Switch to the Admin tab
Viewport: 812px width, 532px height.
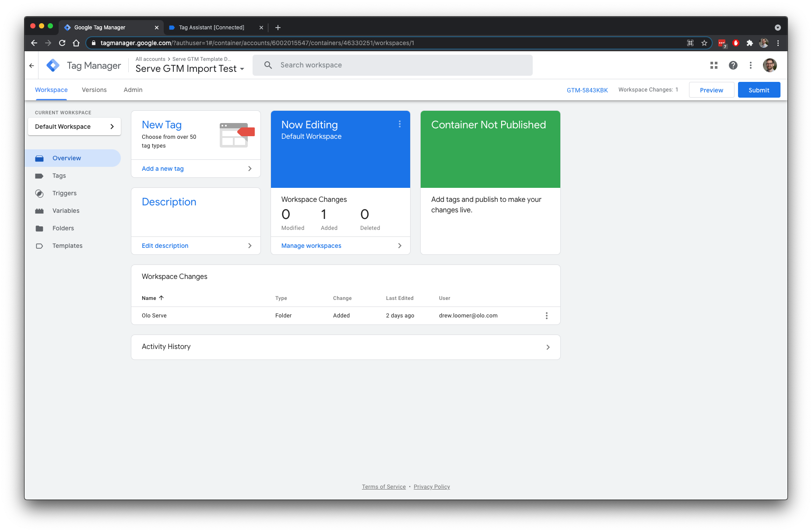[133, 90]
